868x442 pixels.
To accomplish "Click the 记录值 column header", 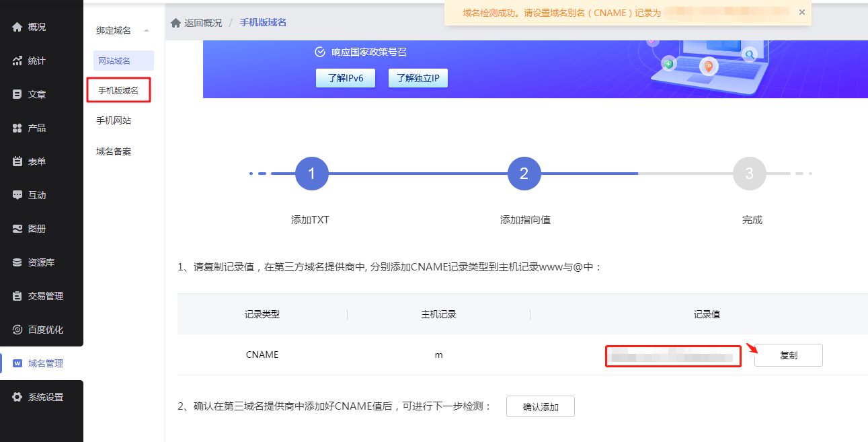I will click(x=707, y=314).
